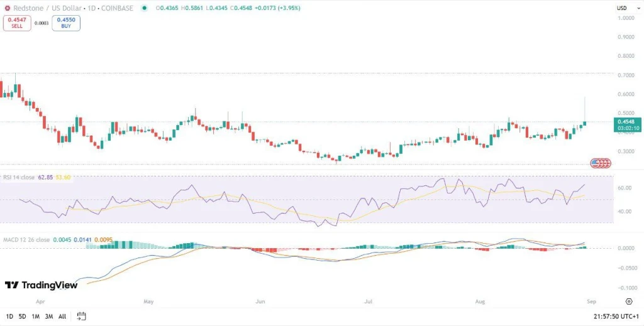Click the Redstone coin logo icon

tap(7, 8)
